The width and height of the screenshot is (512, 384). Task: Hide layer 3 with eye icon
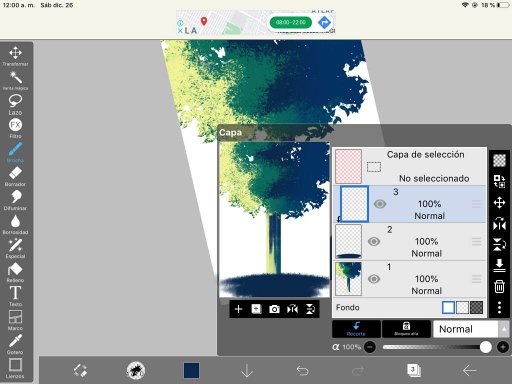[380, 204]
